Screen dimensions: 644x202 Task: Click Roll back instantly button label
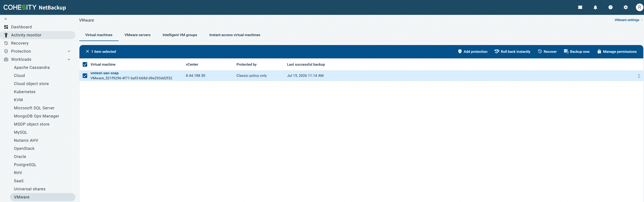[515, 51]
